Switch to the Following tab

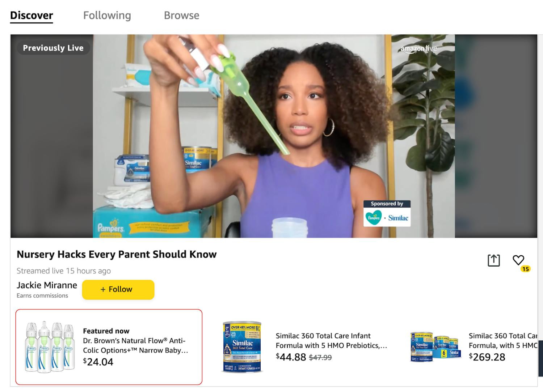(107, 16)
